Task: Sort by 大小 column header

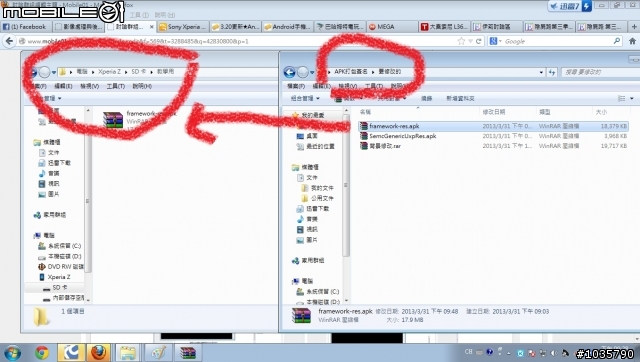Action: coord(601,112)
